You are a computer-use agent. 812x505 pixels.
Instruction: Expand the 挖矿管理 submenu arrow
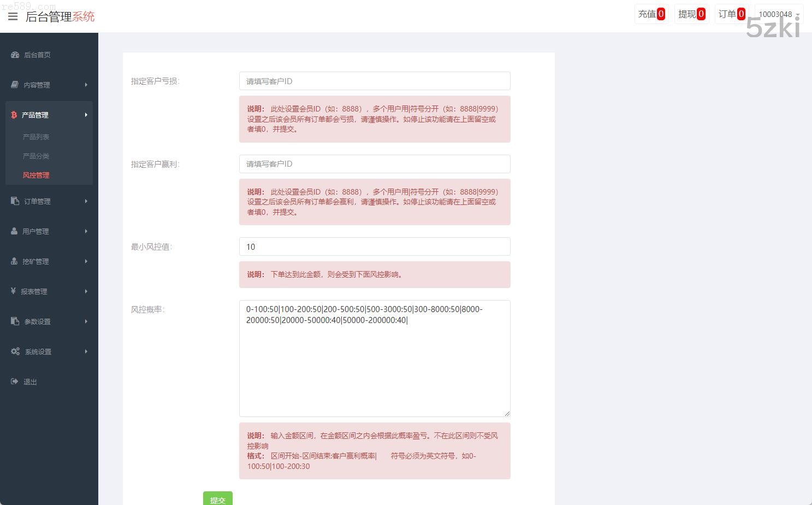pos(86,261)
